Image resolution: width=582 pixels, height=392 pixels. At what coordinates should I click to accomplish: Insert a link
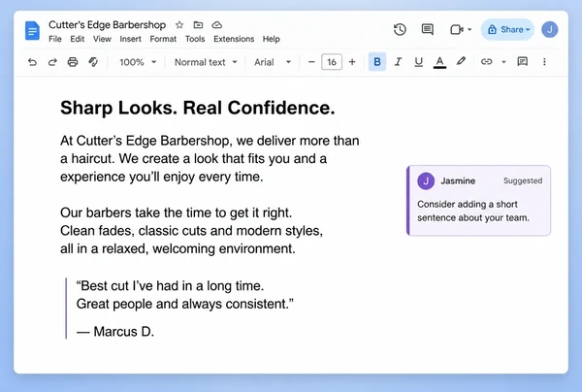pos(486,62)
